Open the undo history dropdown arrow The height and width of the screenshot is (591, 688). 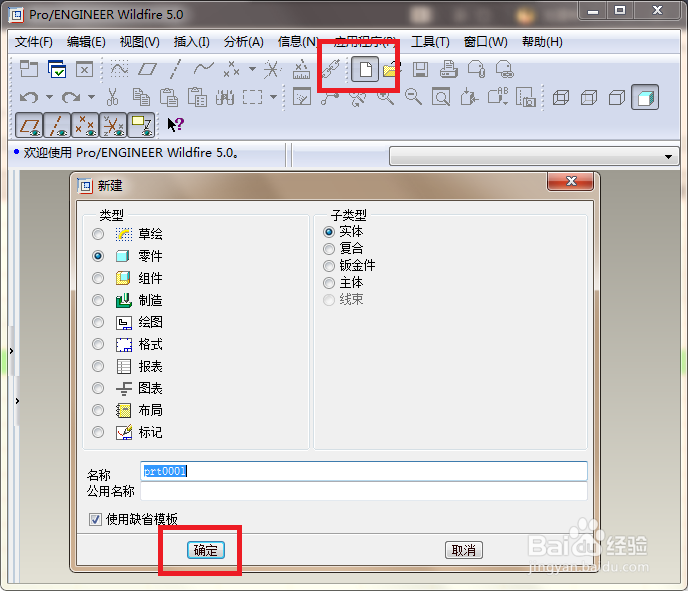(x=49, y=97)
